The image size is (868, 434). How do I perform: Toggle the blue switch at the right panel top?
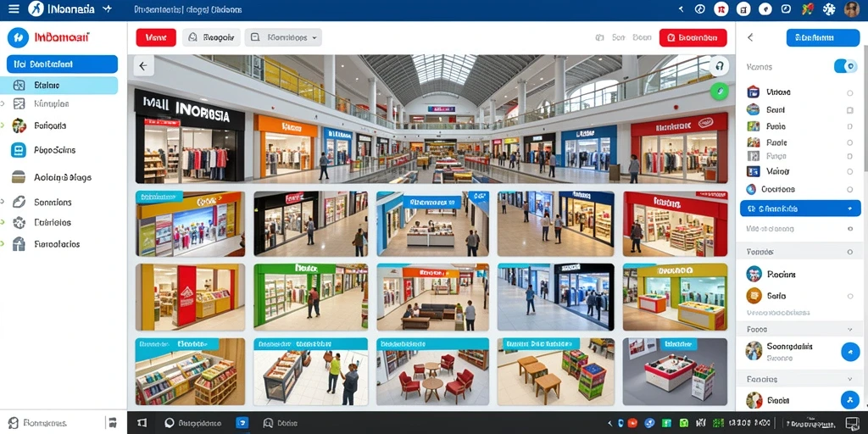(x=845, y=66)
